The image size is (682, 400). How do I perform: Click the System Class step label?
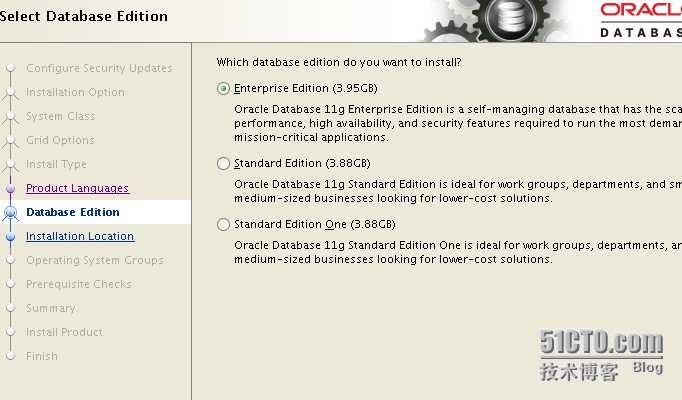click(60, 116)
